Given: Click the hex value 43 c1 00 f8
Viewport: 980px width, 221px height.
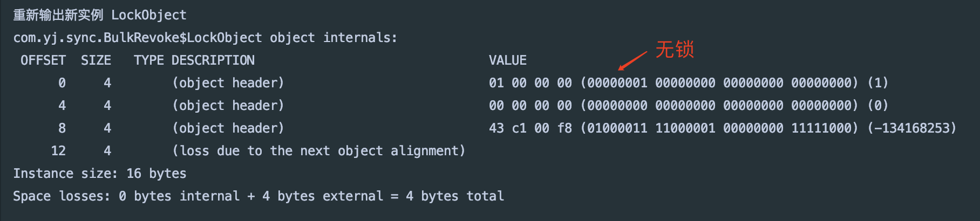Looking at the screenshot, I should coord(530,128).
